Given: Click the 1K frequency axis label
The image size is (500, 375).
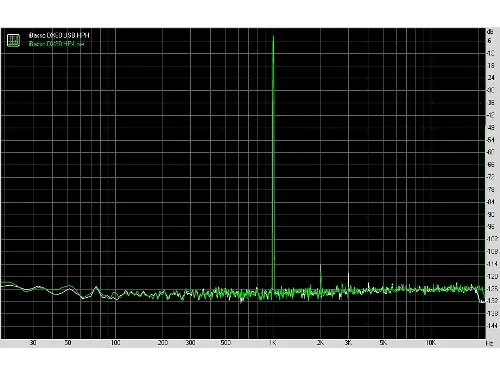Looking at the screenshot, I should click(x=273, y=343).
